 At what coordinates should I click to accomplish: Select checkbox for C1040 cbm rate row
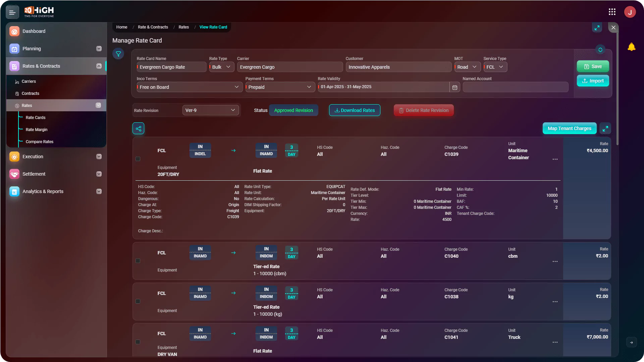point(138,261)
